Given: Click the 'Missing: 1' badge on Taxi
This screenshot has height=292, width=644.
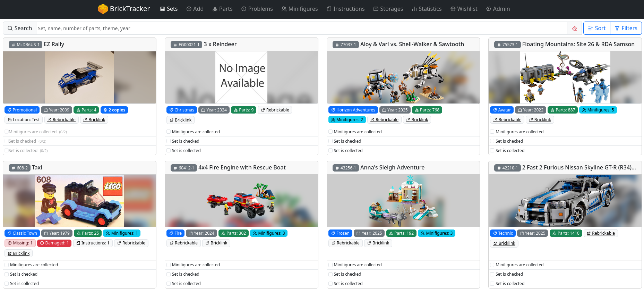Looking at the screenshot, I should click(20, 243).
